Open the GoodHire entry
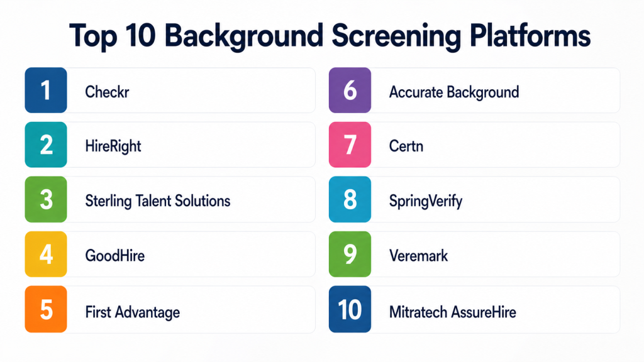This screenshot has width=644, height=362. click(114, 256)
